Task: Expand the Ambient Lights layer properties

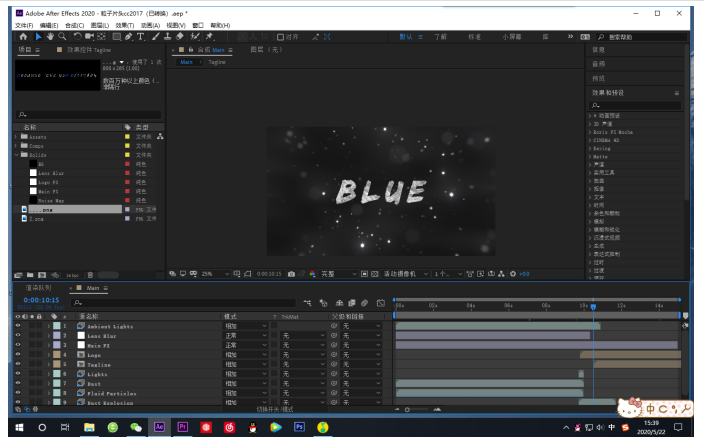Action: coord(49,326)
